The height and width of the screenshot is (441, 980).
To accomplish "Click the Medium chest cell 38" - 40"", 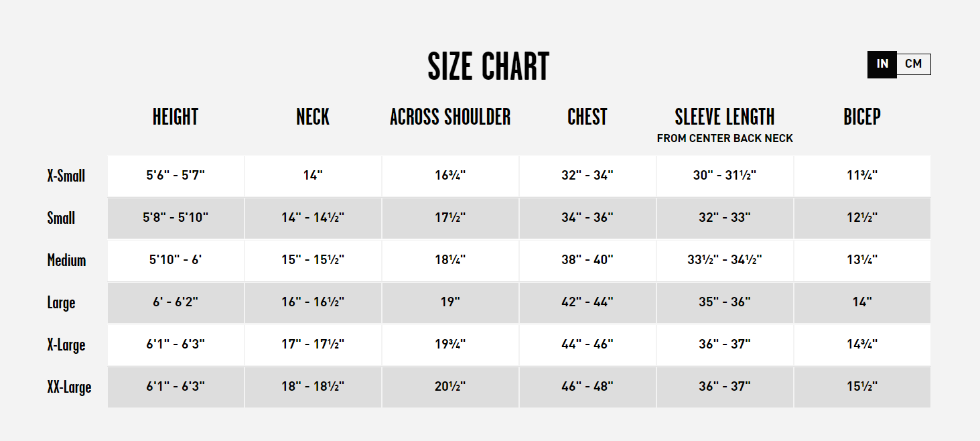I will click(x=587, y=260).
